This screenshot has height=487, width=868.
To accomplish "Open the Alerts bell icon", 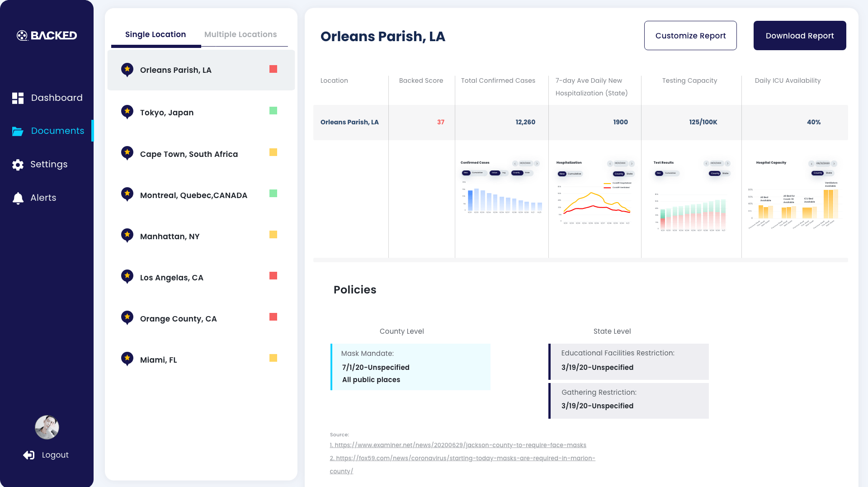I will 18,198.
